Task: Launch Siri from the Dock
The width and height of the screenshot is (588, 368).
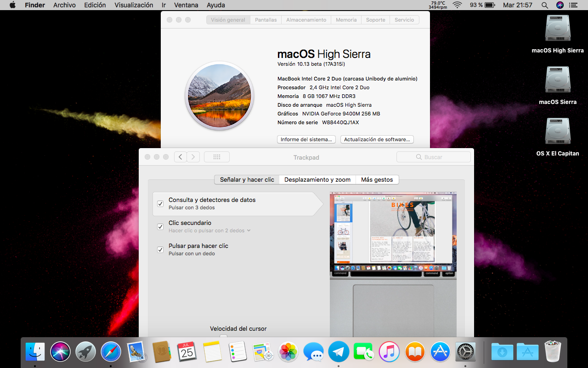Action: pyautogui.click(x=61, y=352)
